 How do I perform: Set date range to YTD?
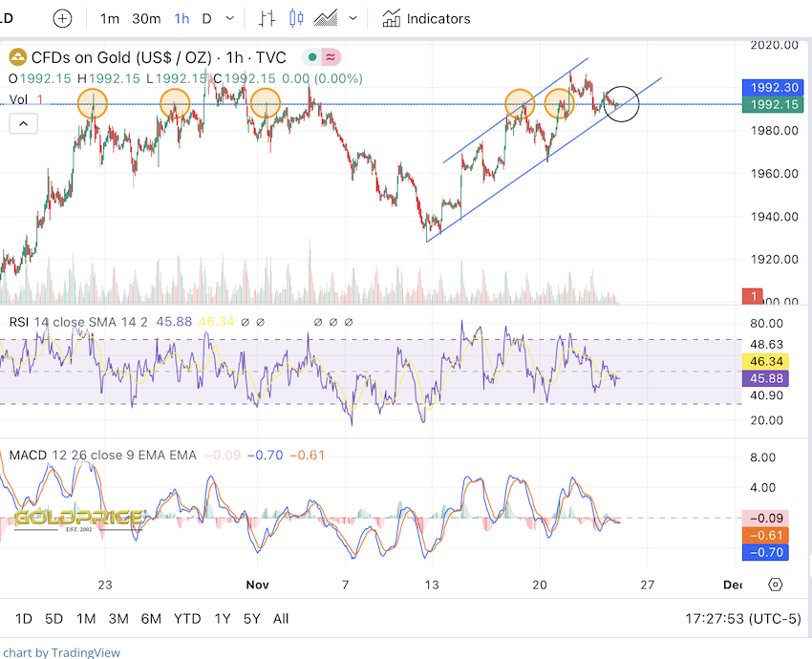point(187,618)
